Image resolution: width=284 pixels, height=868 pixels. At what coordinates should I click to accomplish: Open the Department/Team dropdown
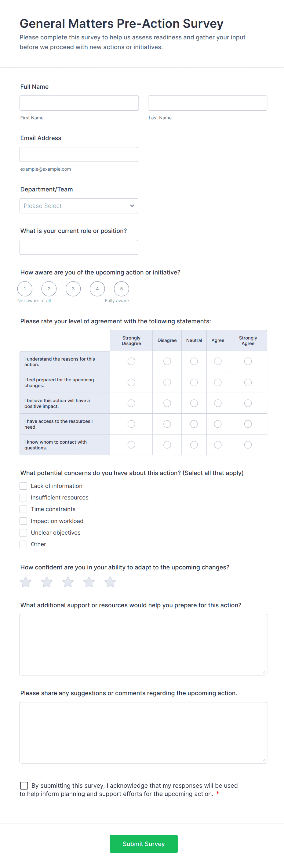tap(79, 205)
